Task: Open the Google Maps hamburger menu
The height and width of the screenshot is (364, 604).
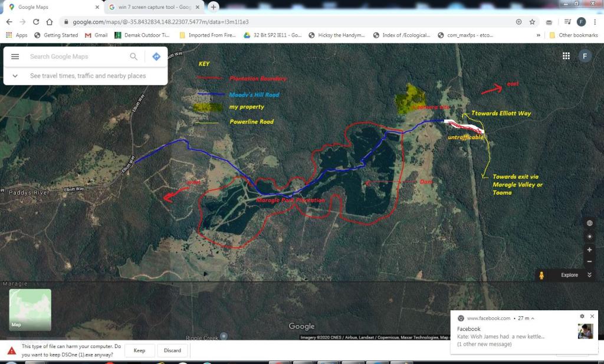Action: click(14, 56)
